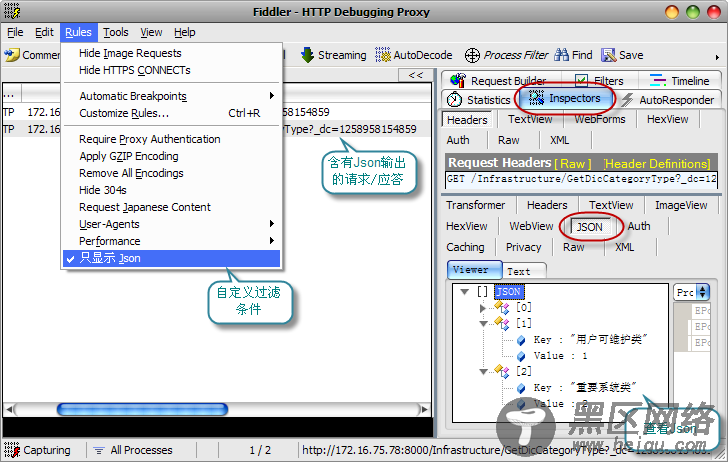Viewport: 728px width, 462px height.
Task: Click the Fiddler application icon in title bar
Action: [x=12, y=11]
